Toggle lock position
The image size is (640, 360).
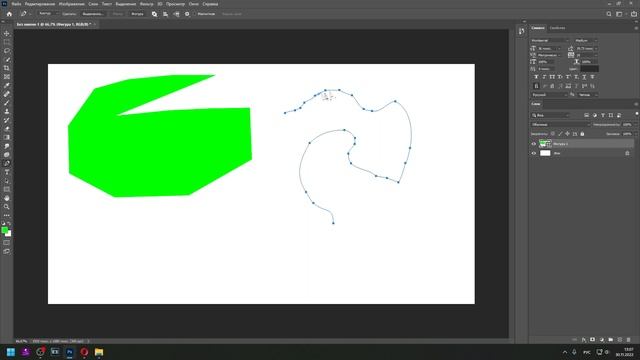tap(567, 134)
